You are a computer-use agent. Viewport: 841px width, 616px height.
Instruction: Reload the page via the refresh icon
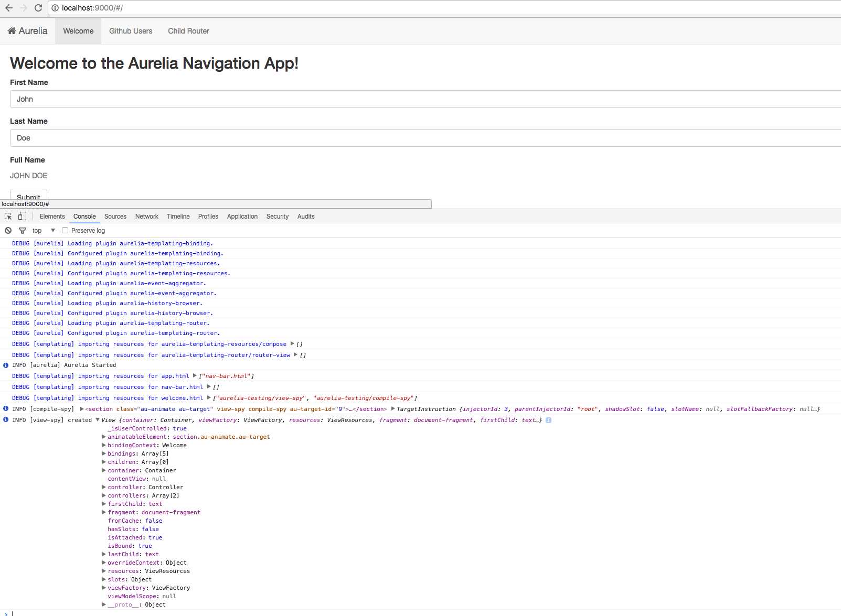pos(37,8)
